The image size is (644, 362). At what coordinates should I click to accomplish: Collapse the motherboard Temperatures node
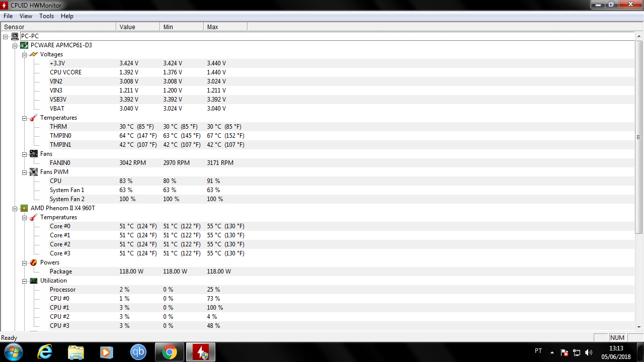24,118
